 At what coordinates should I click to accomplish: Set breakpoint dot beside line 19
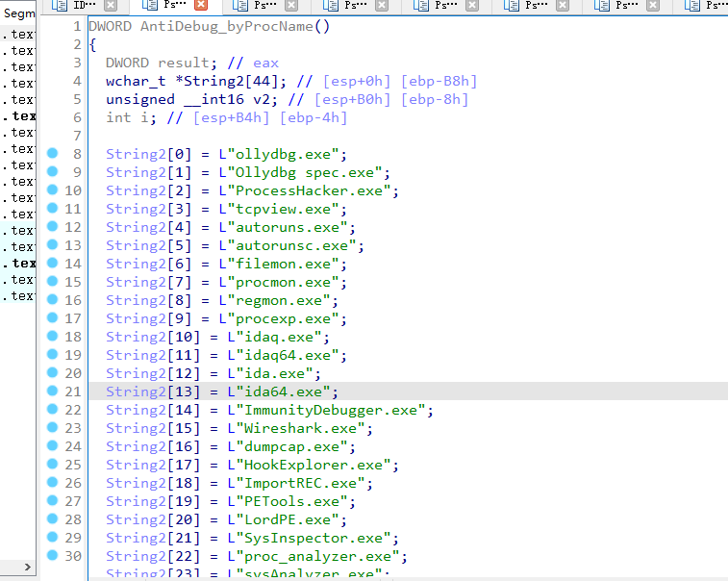click(x=53, y=354)
